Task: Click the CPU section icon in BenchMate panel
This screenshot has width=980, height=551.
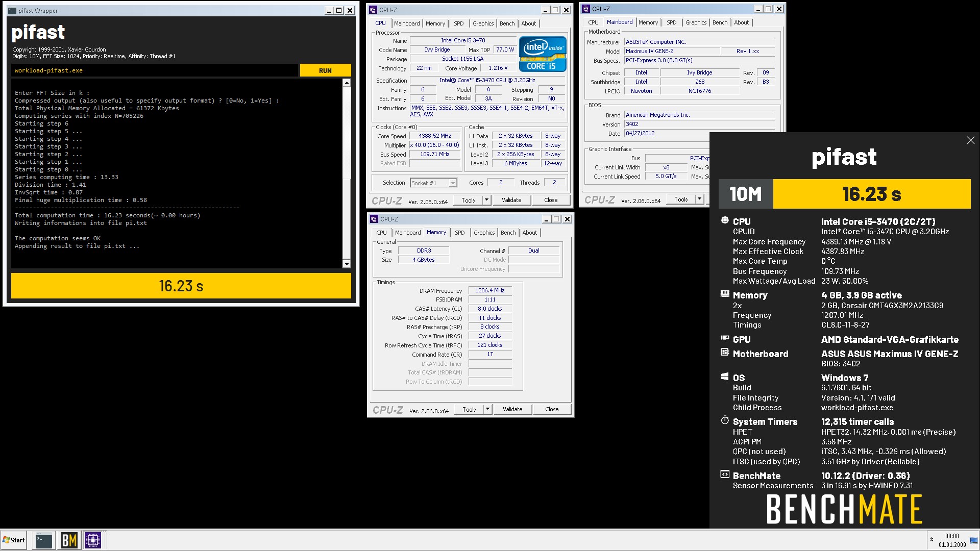Action: pyautogui.click(x=725, y=220)
